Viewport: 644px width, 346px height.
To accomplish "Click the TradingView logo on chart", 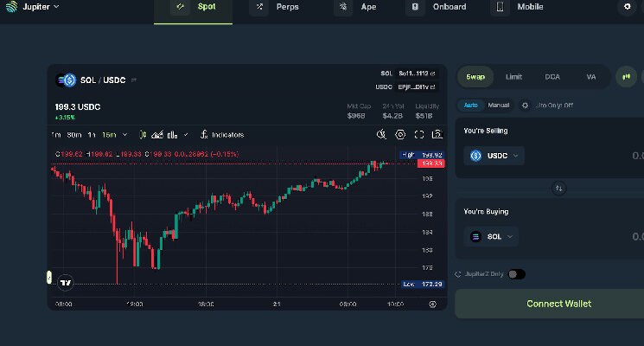I will point(66,283).
